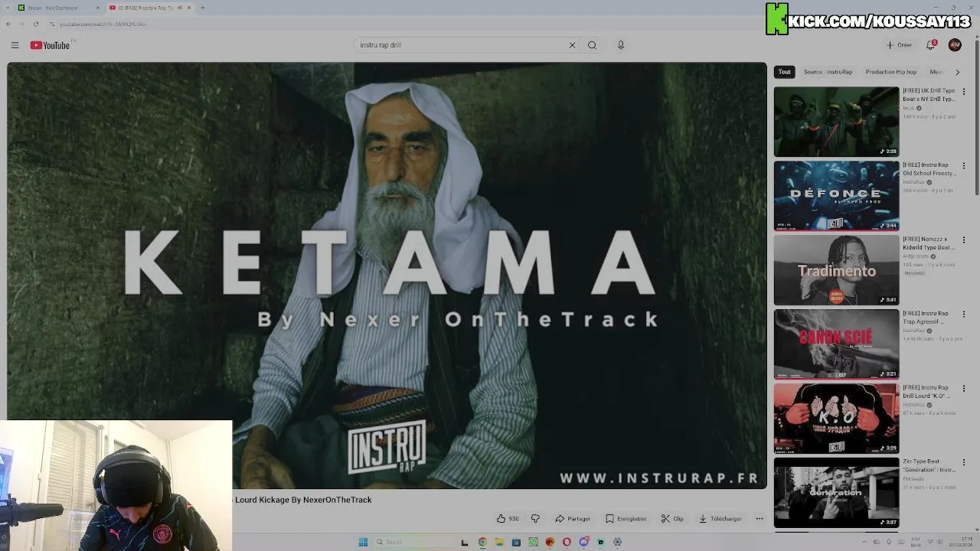Image resolution: width=980 pixels, height=551 pixels.
Task: Select the 'Source : InstruRap' filter chip
Action: 828,72
